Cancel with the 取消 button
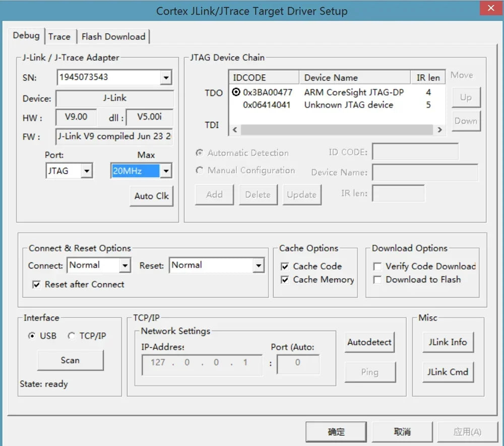This screenshot has width=504, height=446. point(402,432)
